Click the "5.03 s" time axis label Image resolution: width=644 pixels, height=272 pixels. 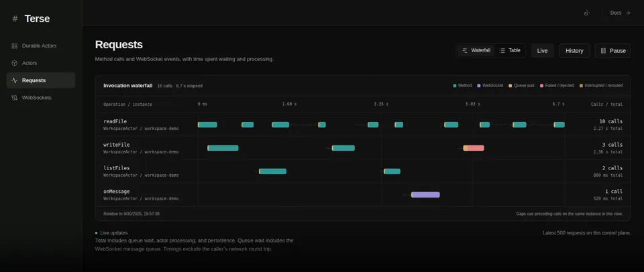pos(472,105)
